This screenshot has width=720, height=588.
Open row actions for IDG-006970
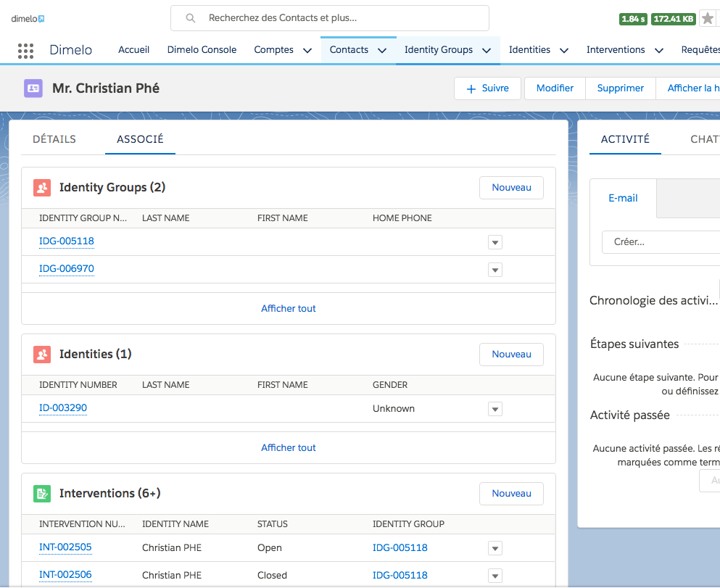click(495, 270)
